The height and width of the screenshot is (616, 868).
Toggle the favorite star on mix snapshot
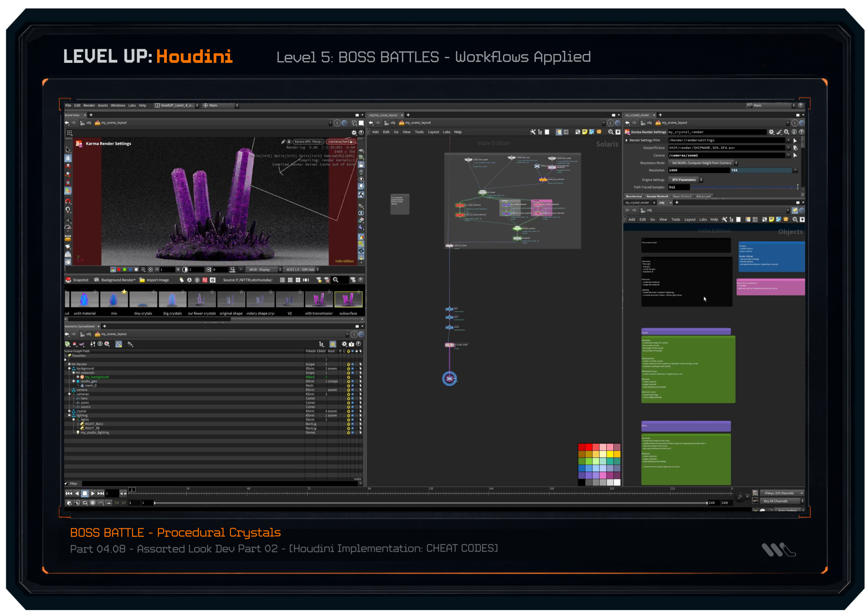tap(124, 292)
